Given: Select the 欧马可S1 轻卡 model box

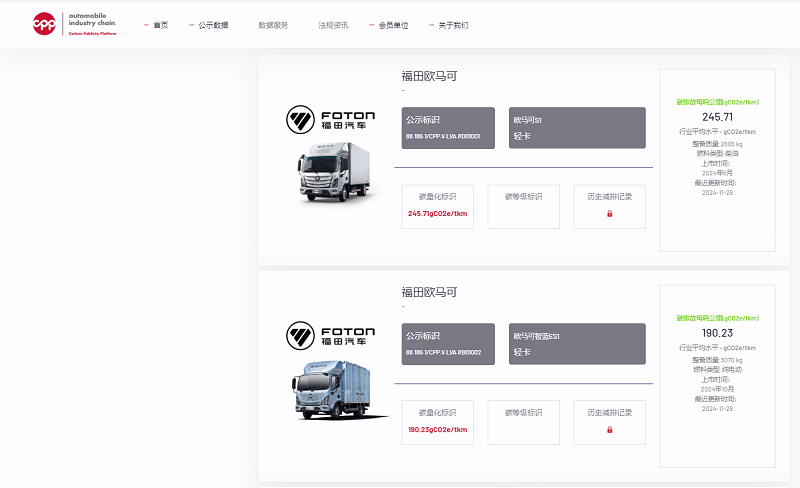Looking at the screenshot, I should 577,128.
